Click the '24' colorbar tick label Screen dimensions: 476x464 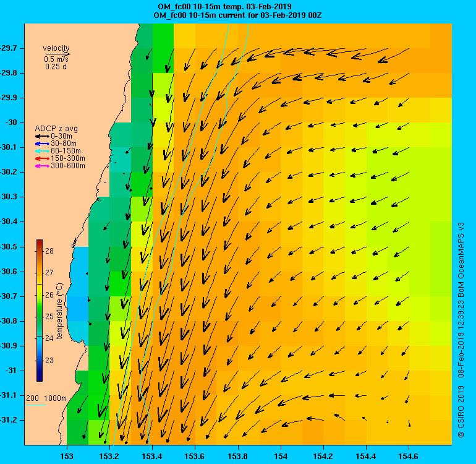click(49, 338)
